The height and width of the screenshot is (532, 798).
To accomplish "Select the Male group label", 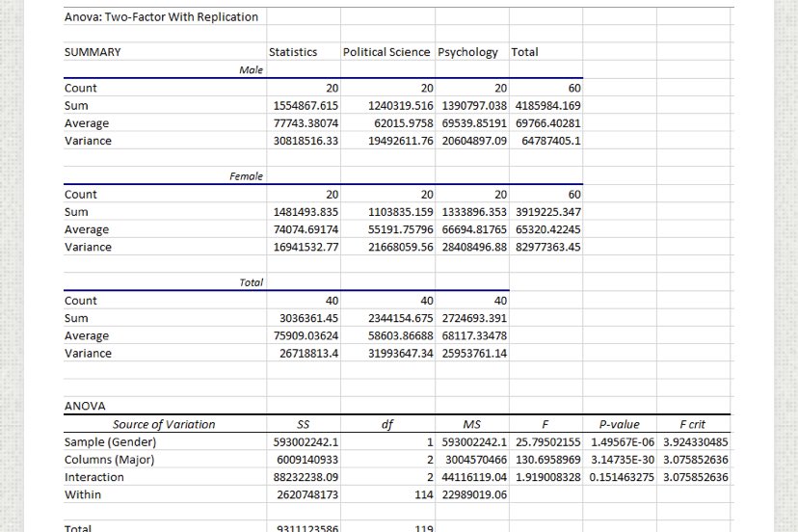I will (x=251, y=69).
